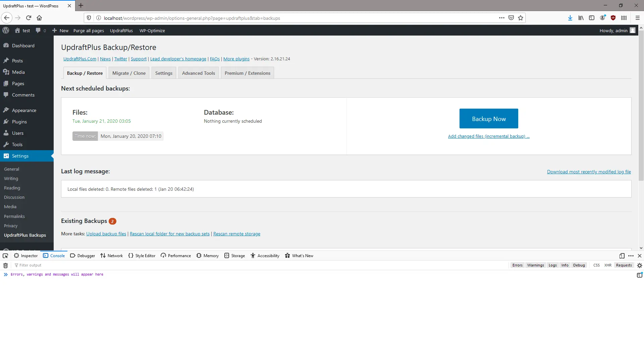Open the WordPress logo menu
644x352 pixels.
pos(6,31)
